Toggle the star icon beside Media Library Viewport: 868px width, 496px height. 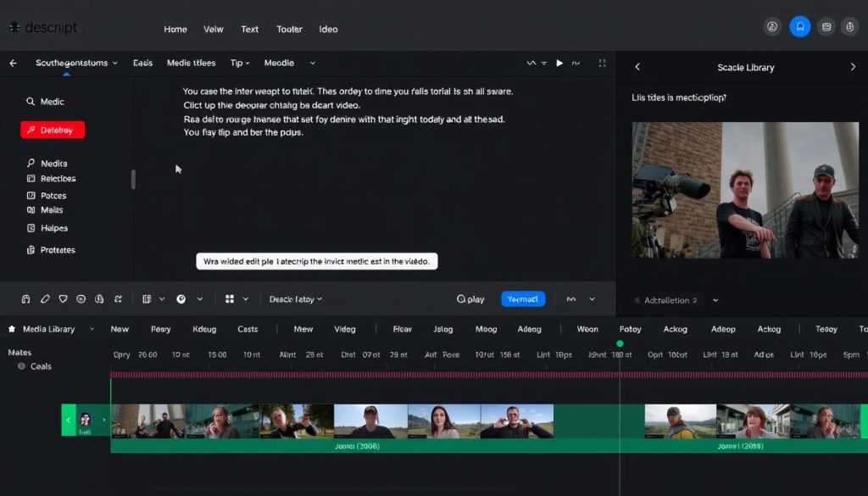tap(10, 328)
